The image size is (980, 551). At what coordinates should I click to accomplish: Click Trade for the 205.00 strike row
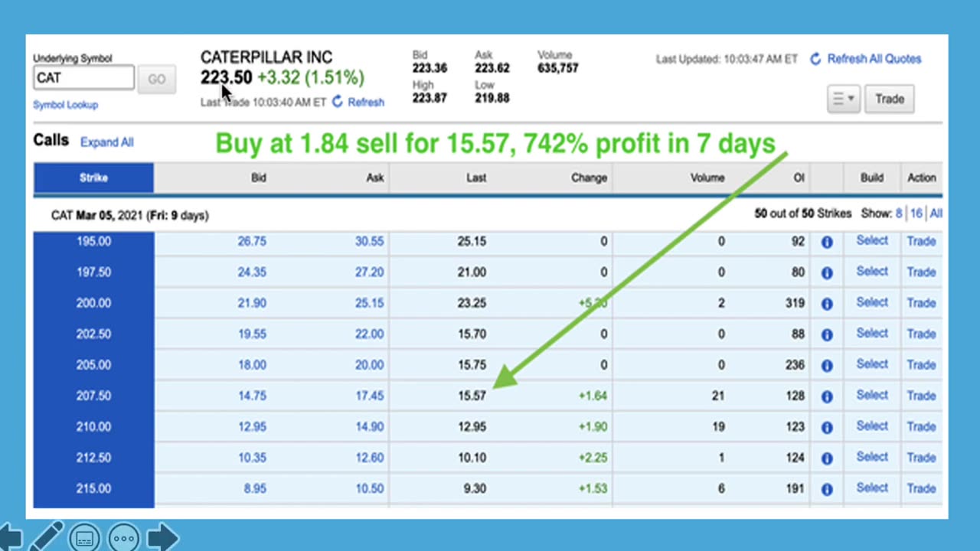921,364
